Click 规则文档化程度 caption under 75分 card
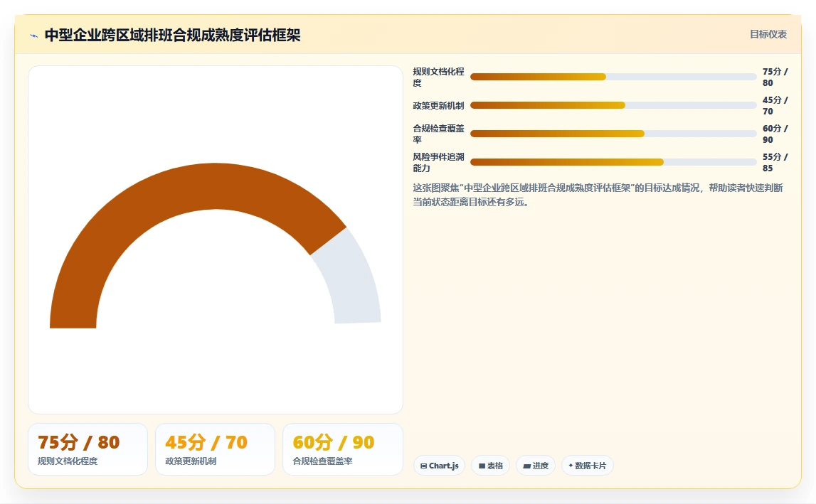The height and width of the screenshot is (504, 816). tap(68, 461)
